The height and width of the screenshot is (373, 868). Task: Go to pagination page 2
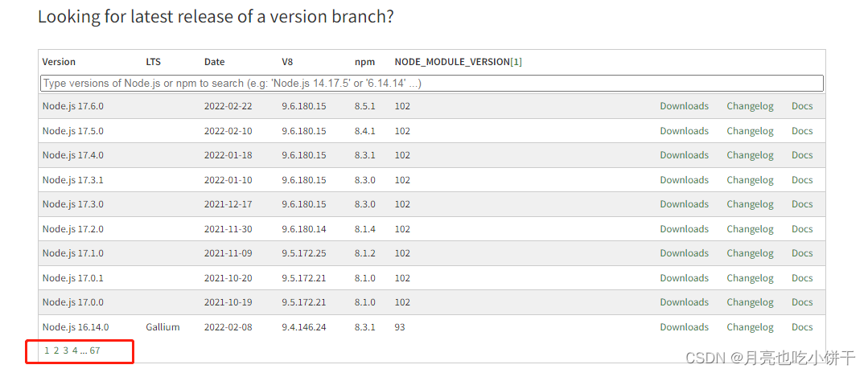click(x=56, y=350)
